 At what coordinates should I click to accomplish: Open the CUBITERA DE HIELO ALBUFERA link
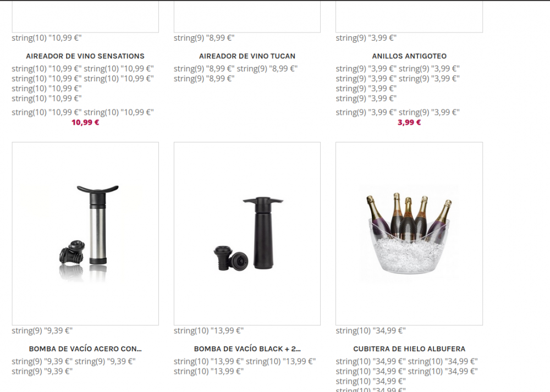(409, 349)
